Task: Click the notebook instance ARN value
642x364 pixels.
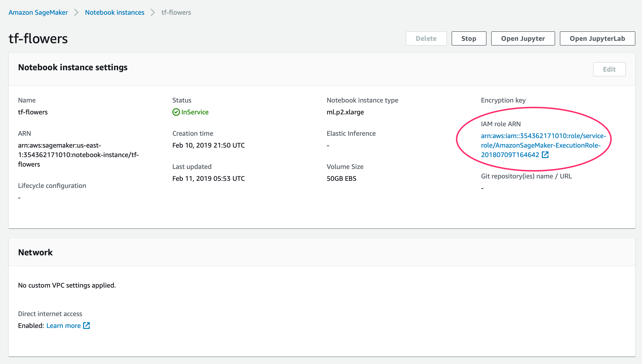Action: (78, 155)
